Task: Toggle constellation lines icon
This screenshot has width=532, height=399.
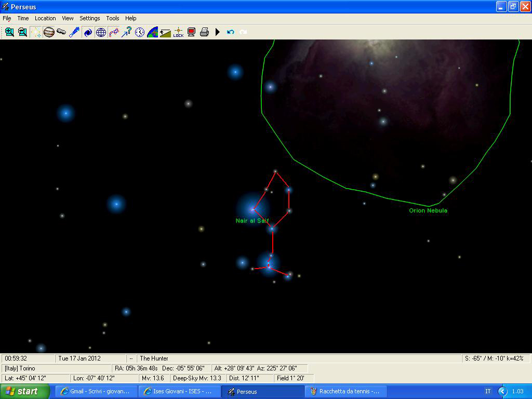Action: pyautogui.click(x=114, y=32)
